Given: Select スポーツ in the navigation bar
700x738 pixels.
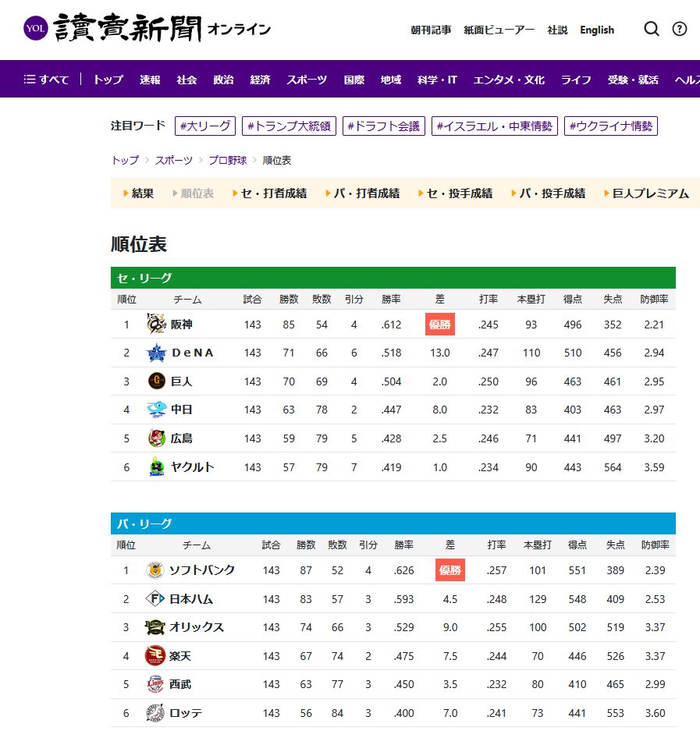Looking at the screenshot, I should point(307,80).
